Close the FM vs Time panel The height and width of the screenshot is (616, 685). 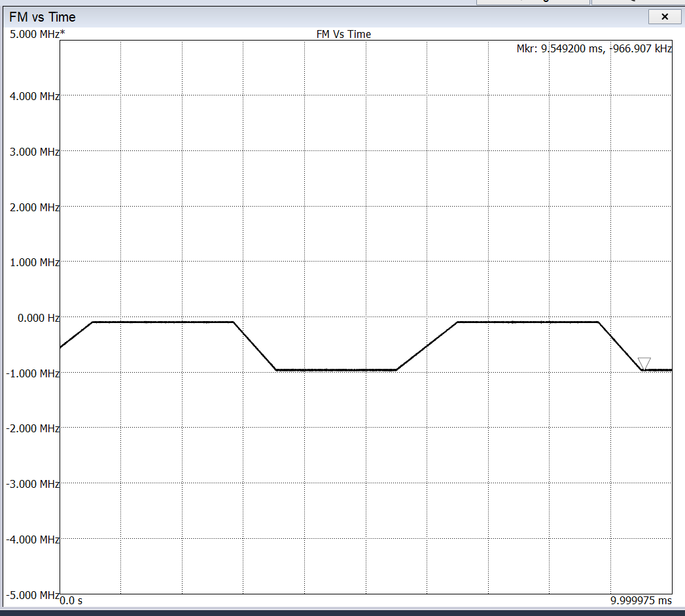[665, 16]
